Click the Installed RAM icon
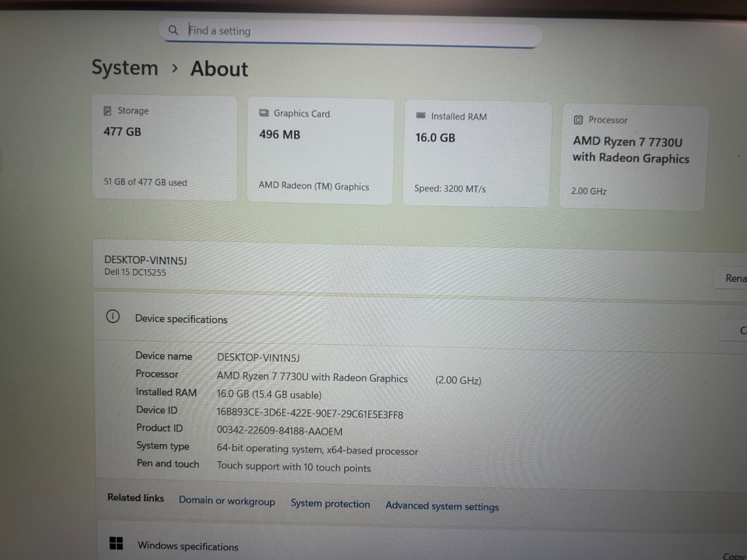 tap(421, 115)
